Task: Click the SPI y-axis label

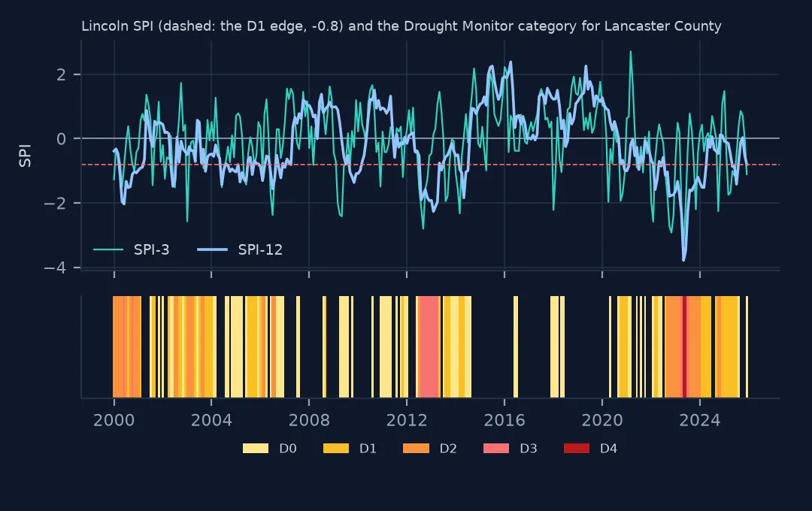Action: pos(25,156)
